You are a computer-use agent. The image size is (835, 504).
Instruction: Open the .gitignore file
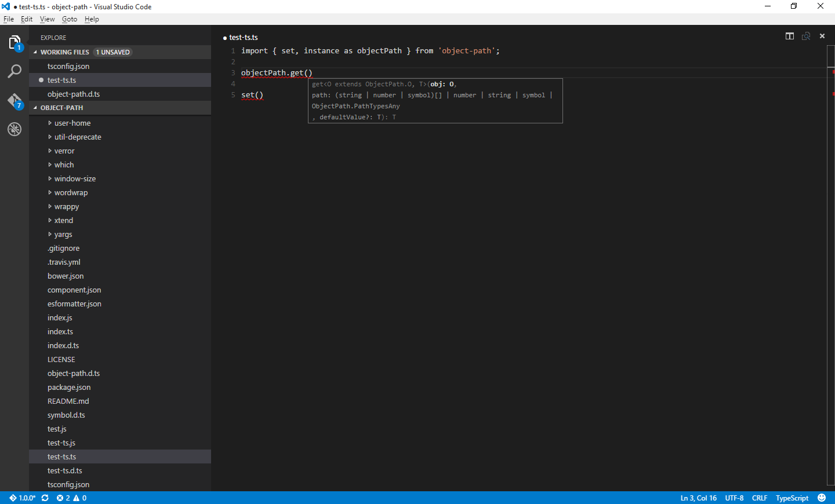(x=120, y=248)
